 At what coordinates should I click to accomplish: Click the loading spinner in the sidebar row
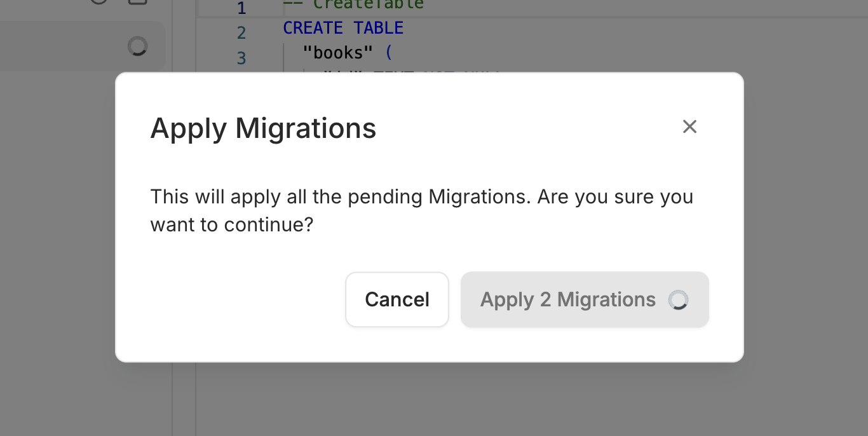tap(137, 46)
